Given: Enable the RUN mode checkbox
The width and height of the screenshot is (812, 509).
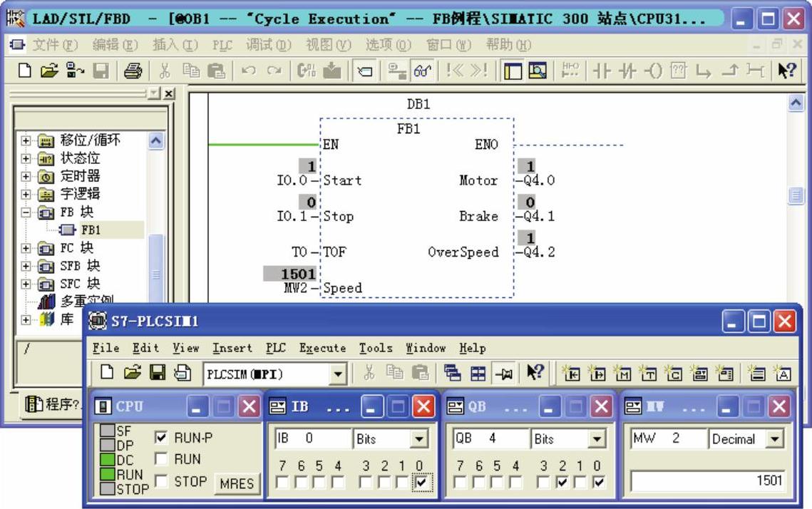Looking at the screenshot, I should (161, 459).
